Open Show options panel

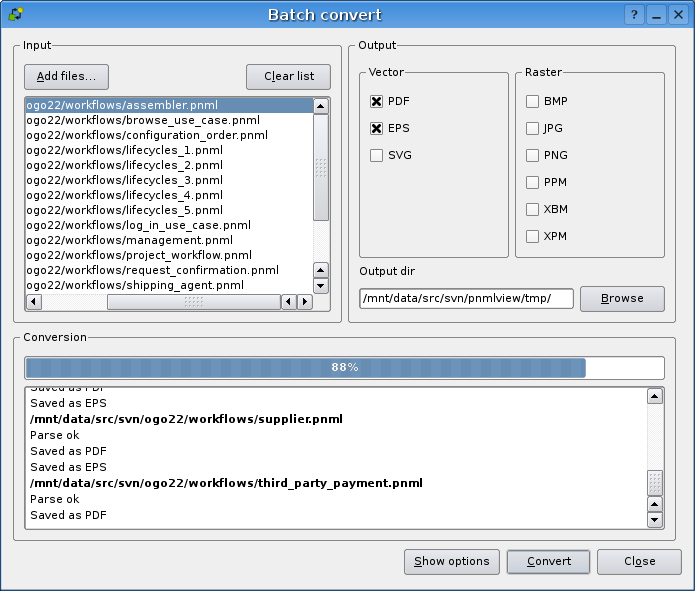452,562
